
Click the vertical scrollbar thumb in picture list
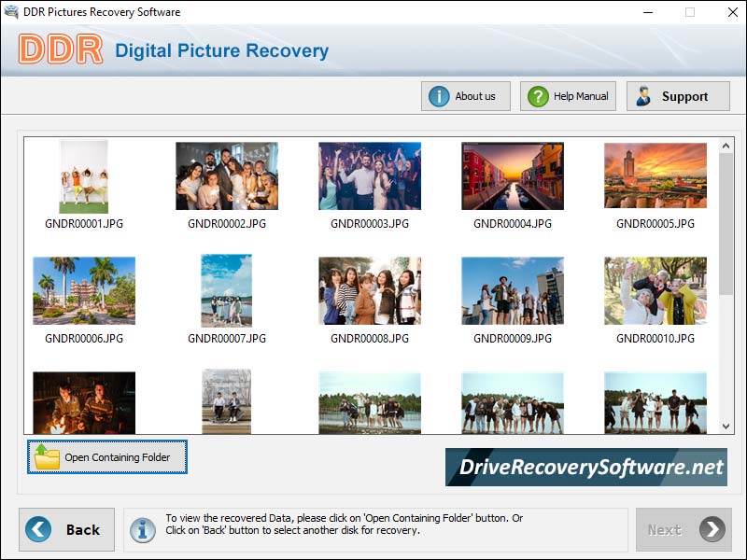point(726,224)
